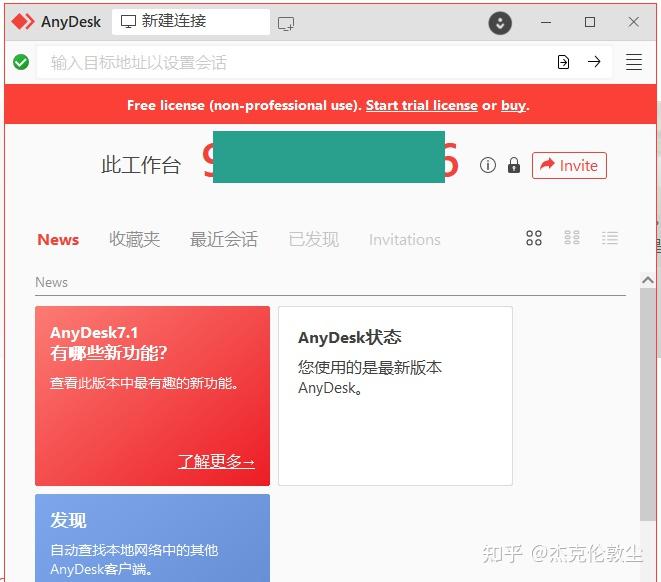The width and height of the screenshot is (661, 582).
Task: Click the lock security icon
Action: 513,165
